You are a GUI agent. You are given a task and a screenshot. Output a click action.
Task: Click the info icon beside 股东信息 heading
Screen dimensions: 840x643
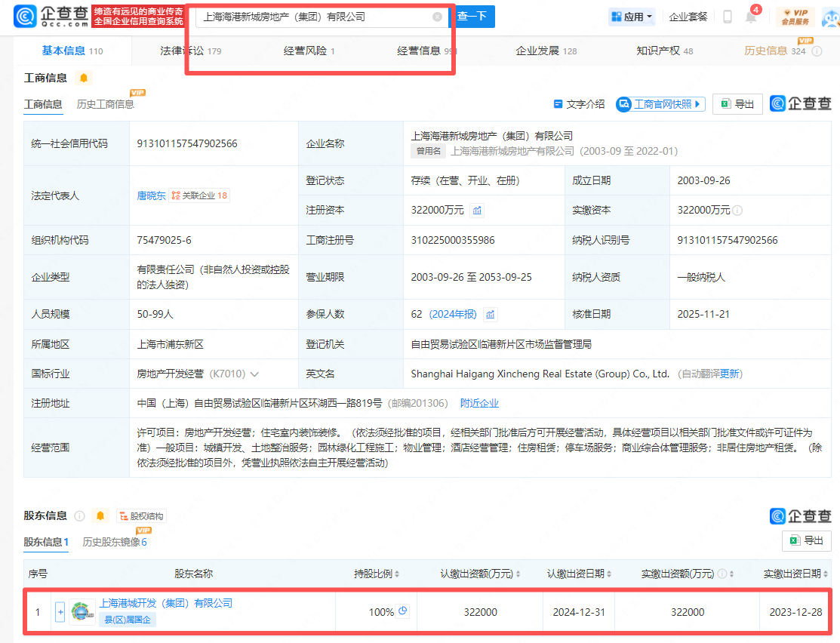tap(79, 516)
